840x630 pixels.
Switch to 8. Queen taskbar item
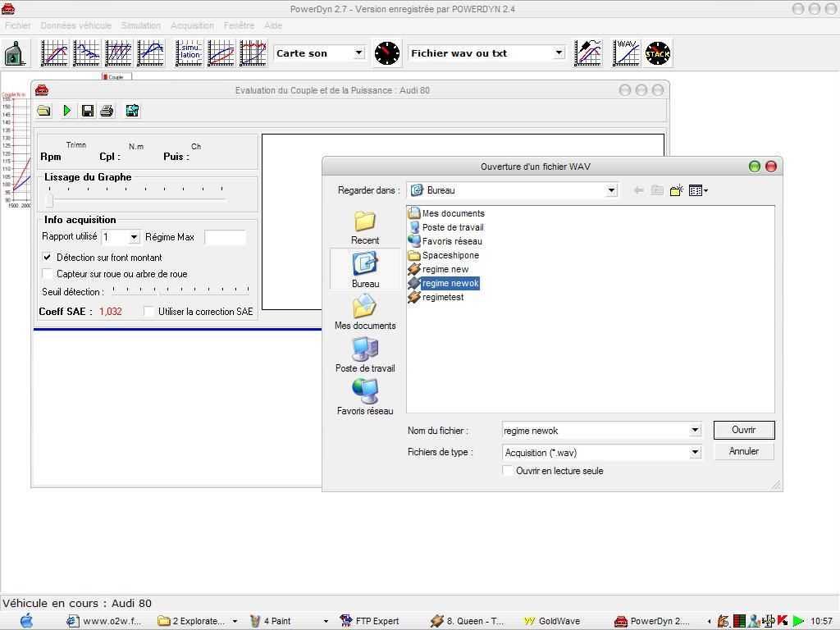tap(467, 621)
